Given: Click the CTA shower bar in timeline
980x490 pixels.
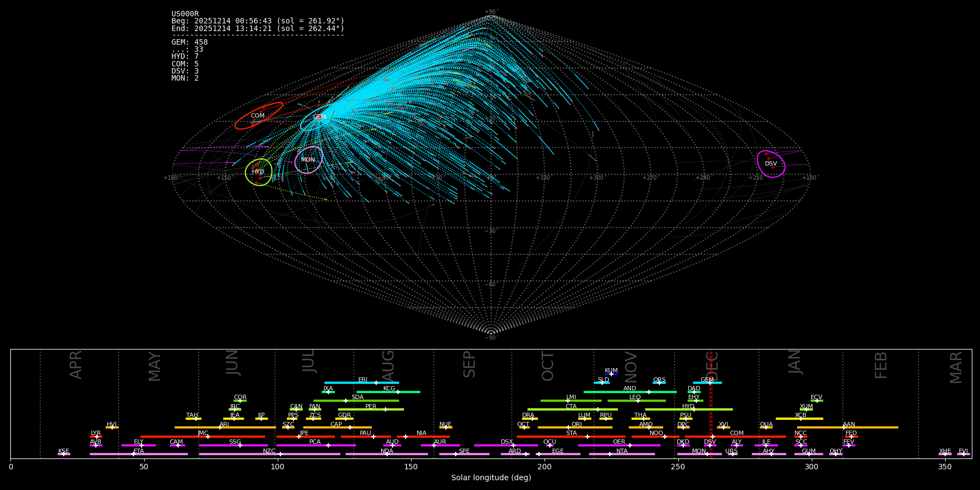Looking at the screenshot, I should 573,409.
